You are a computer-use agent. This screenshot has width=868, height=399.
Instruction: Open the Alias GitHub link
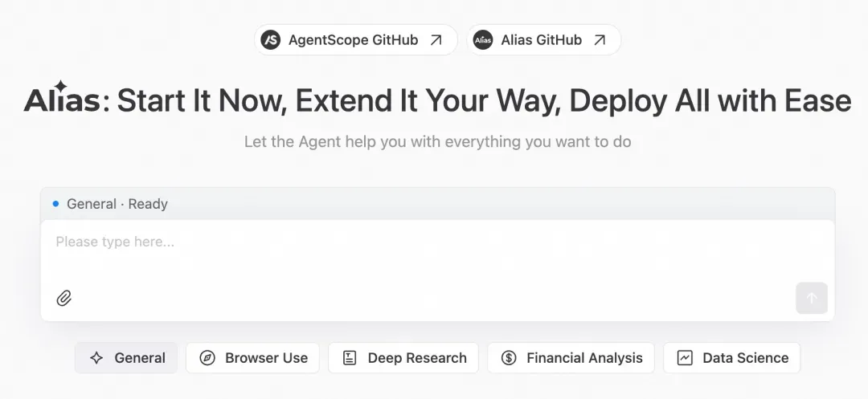pyautogui.click(x=541, y=40)
